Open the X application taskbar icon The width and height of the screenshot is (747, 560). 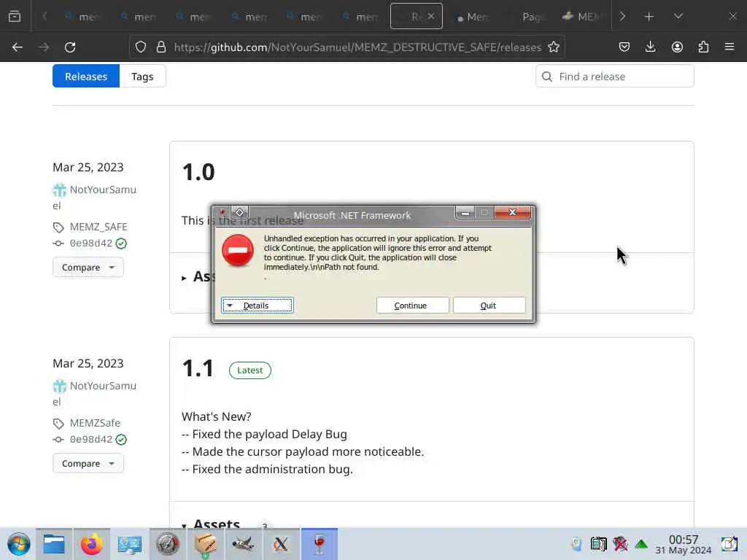tap(281, 544)
